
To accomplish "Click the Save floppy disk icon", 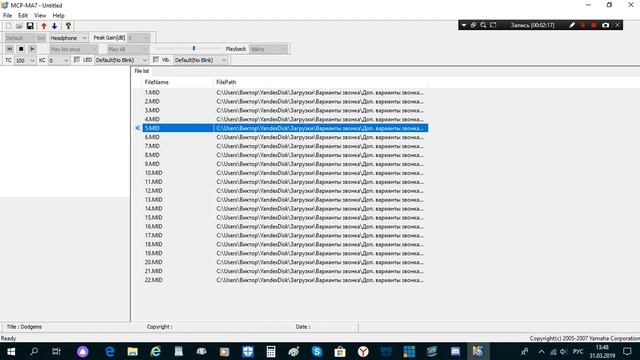I will coord(30,26).
